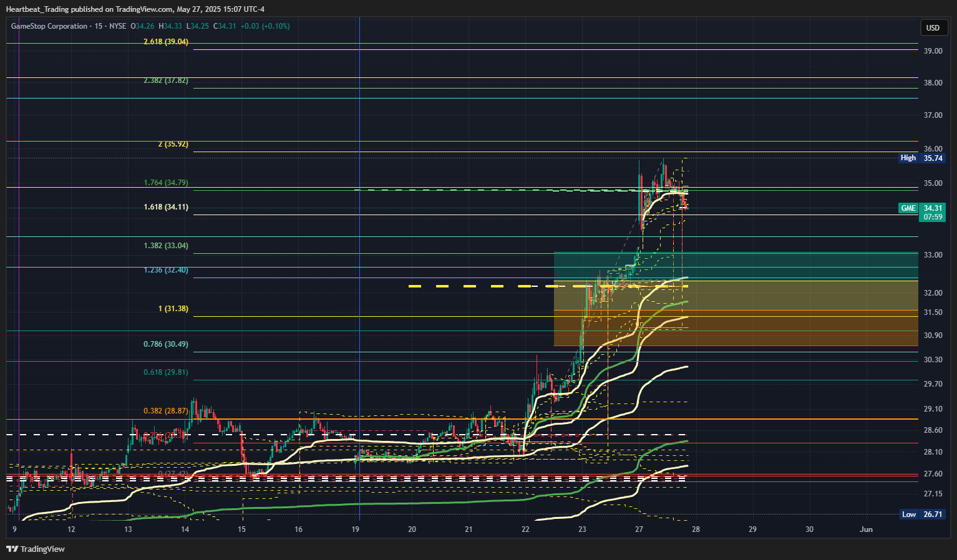This screenshot has height=560, width=957.
Task: Click the change value +0.03 (+0.10%)
Action: click(265, 26)
